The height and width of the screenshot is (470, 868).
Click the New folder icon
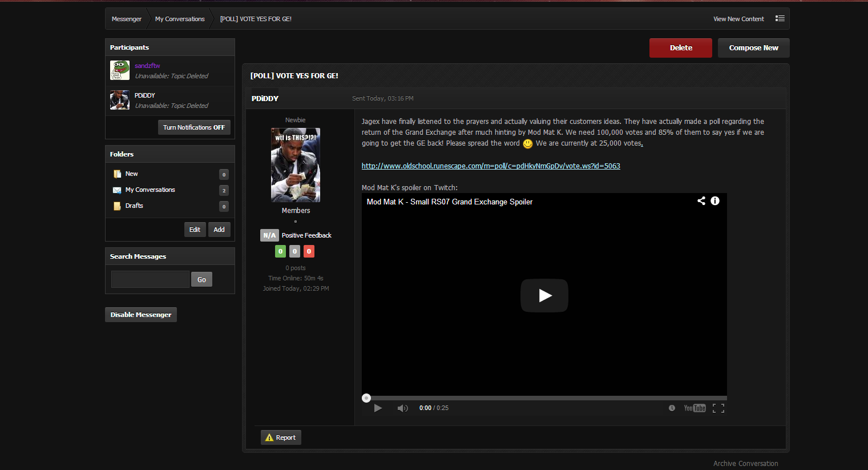pyautogui.click(x=117, y=174)
